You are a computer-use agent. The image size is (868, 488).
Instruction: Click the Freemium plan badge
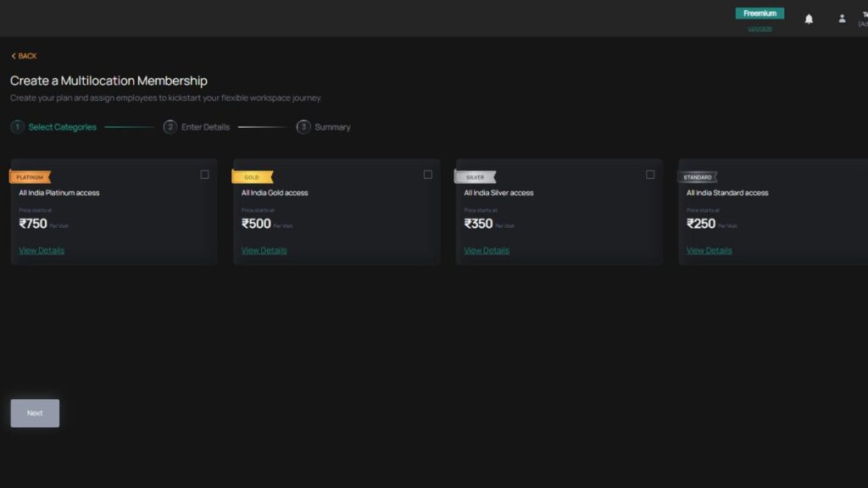click(759, 14)
